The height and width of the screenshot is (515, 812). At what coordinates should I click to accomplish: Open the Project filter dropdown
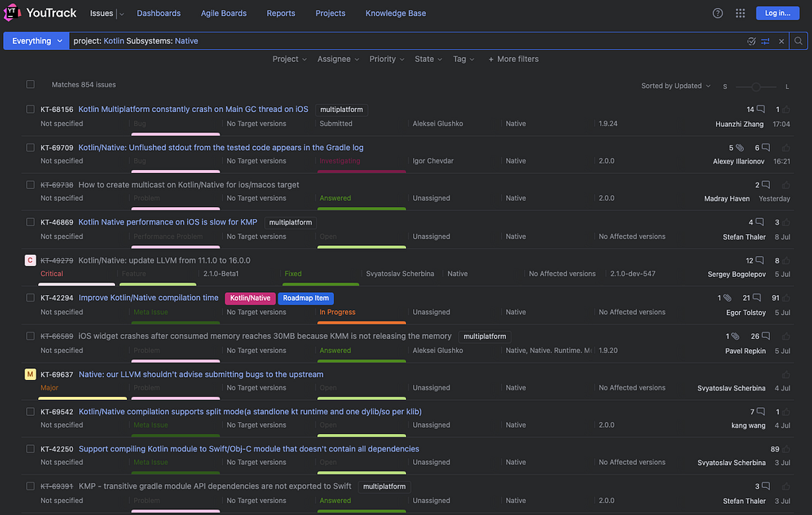pyautogui.click(x=289, y=59)
